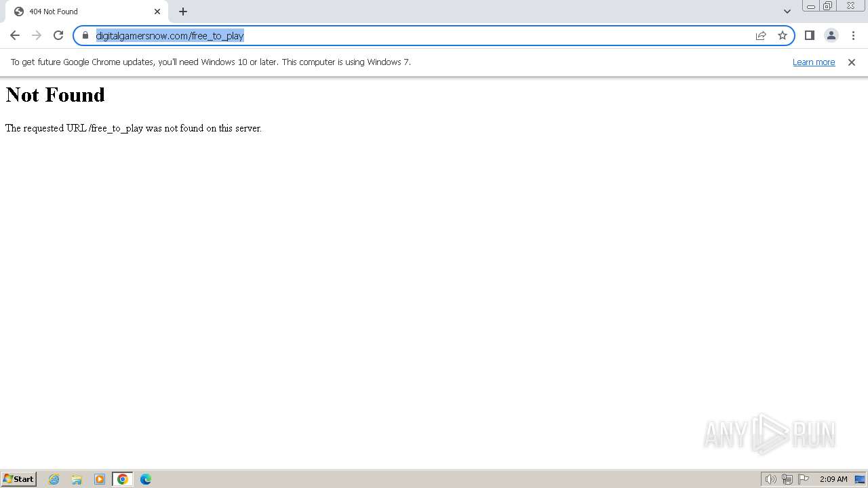The image size is (868, 488).
Task: Bookmark this tab with the star icon
Action: click(x=783, y=35)
